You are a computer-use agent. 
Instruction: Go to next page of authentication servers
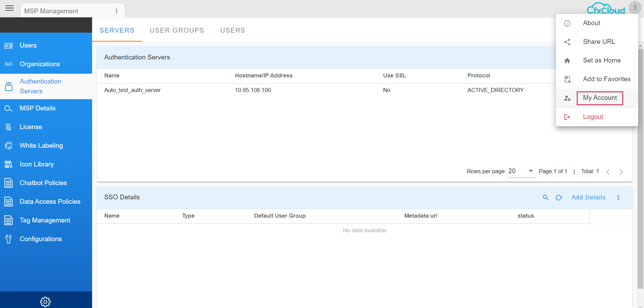pyautogui.click(x=621, y=172)
